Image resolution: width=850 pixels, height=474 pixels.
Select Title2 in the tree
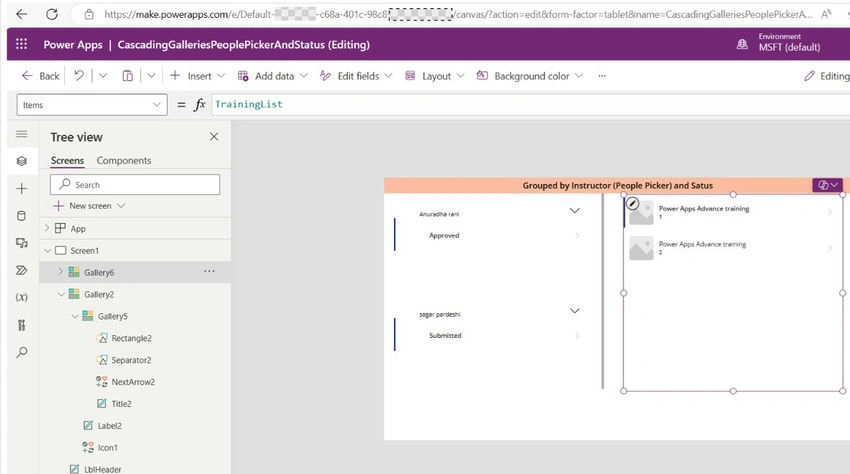click(x=121, y=403)
